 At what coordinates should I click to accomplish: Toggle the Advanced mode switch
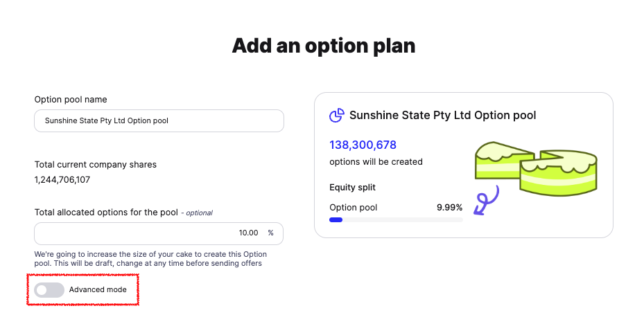49,290
